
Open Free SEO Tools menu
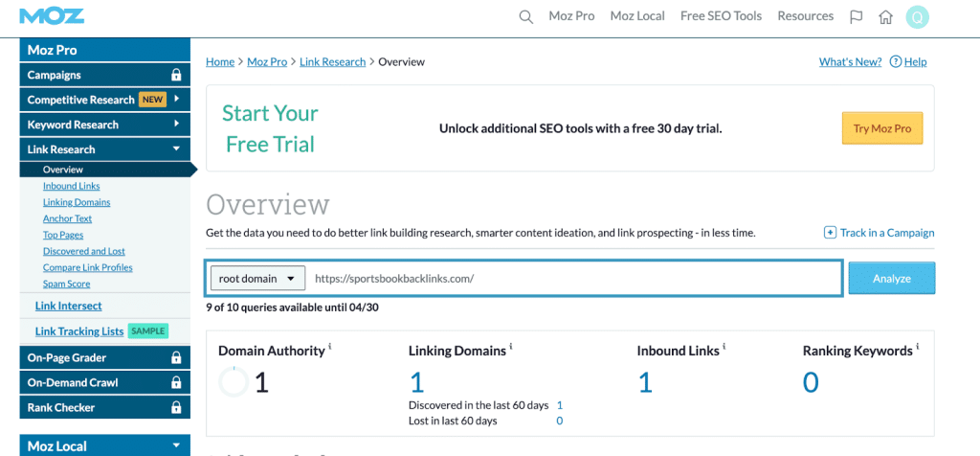click(721, 16)
